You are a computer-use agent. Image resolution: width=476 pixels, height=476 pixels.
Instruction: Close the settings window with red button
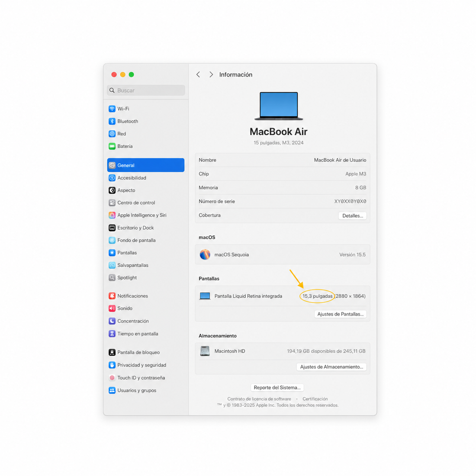(114, 75)
